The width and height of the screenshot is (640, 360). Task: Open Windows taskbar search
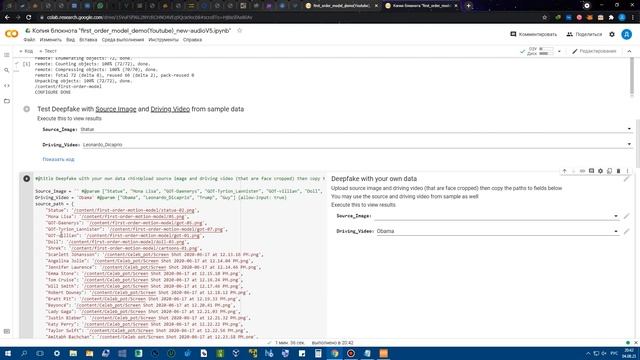[x=24, y=353]
